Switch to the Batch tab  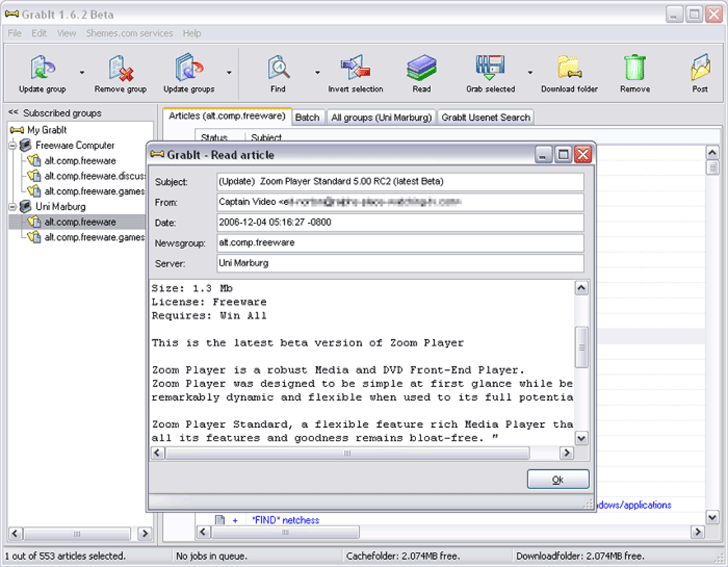[308, 118]
